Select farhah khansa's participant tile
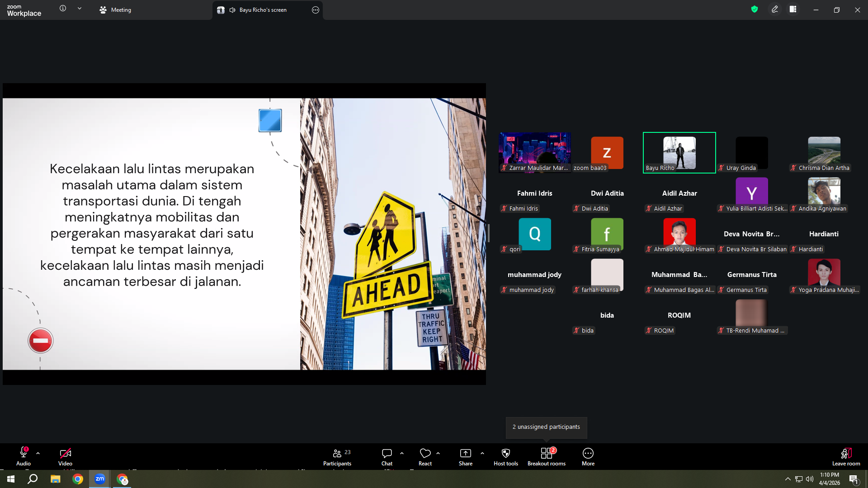The height and width of the screenshot is (488, 868). (x=607, y=275)
